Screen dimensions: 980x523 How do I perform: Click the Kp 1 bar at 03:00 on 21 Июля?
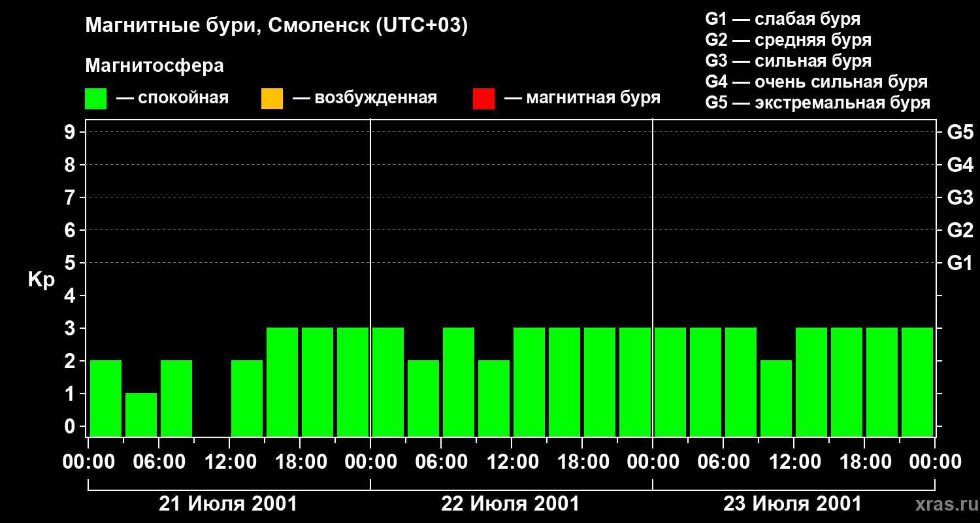click(141, 414)
